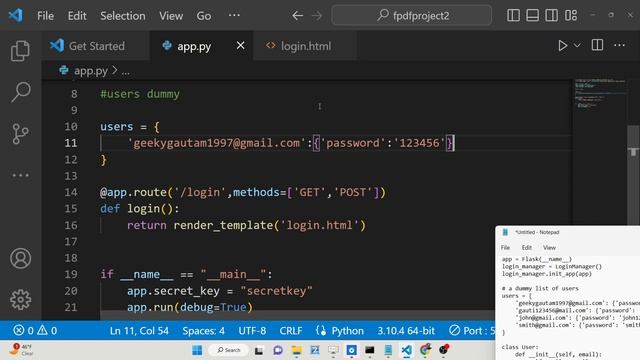The image size is (640, 360).
Task: Click app.py in the breadcrumb
Action: (x=91, y=71)
